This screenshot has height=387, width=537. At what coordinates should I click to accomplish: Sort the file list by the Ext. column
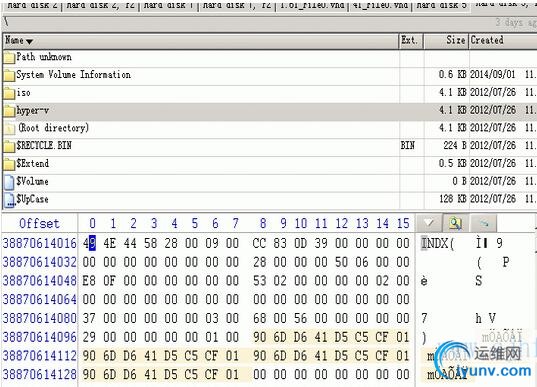[411, 41]
